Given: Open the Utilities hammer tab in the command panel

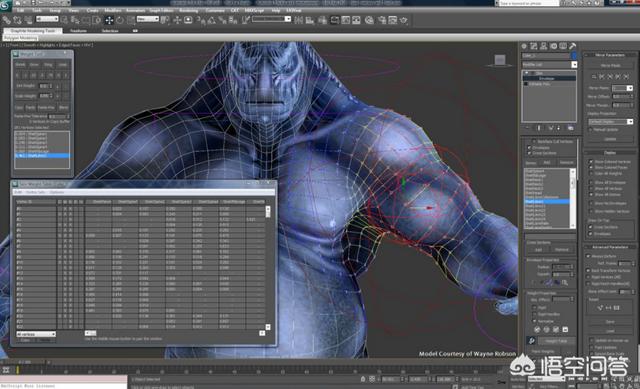Looking at the screenshot, I should (x=573, y=46).
